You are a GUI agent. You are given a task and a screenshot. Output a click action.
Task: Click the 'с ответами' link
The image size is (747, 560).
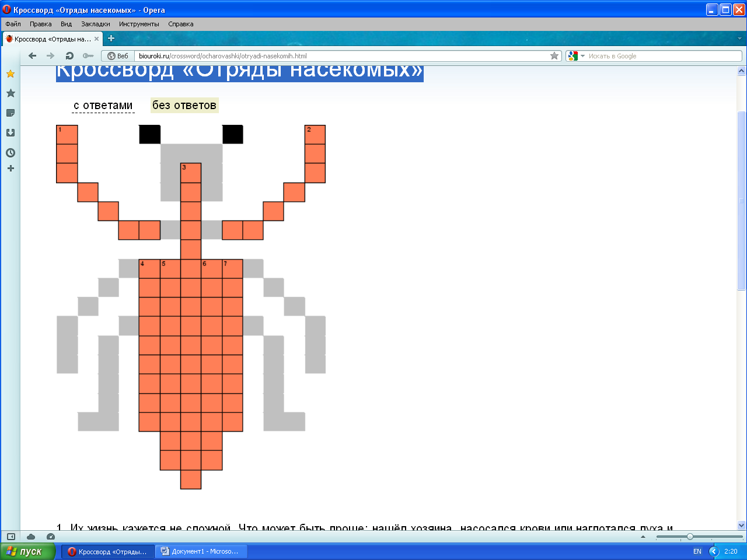(103, 106)
